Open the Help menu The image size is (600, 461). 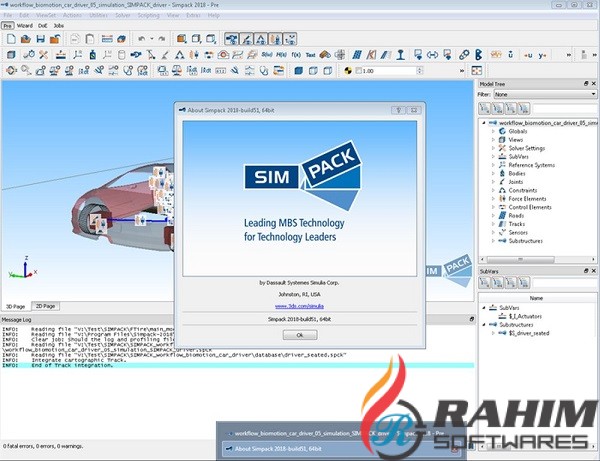coord(214,15)
